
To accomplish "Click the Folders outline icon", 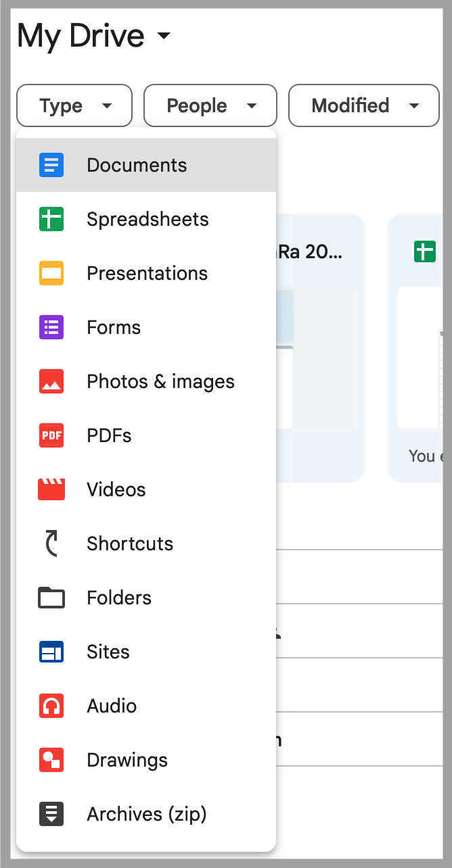I will pos(51,598).
